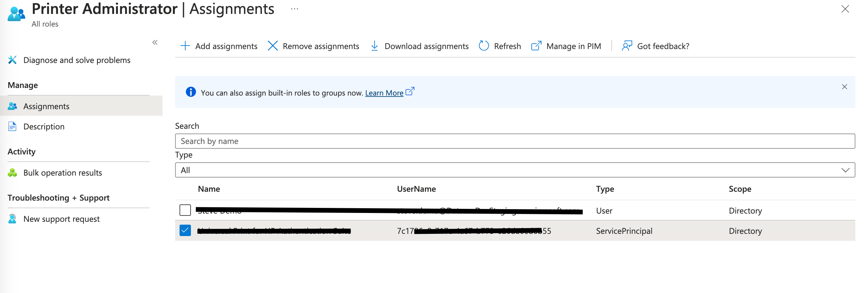Uncheck the ServicePrincipal row checkbox
Screen dimensions: 868x293
point(185,231)
